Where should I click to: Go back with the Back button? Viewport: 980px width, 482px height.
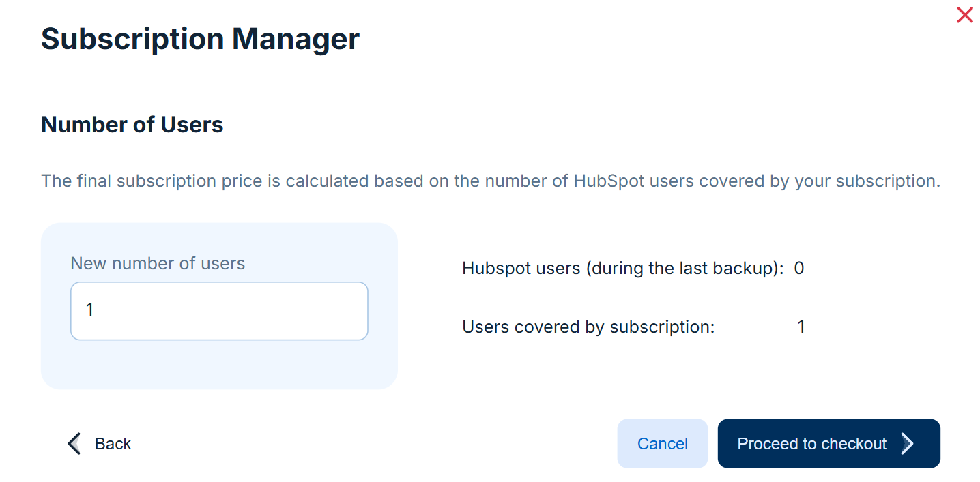pos(100,444)
